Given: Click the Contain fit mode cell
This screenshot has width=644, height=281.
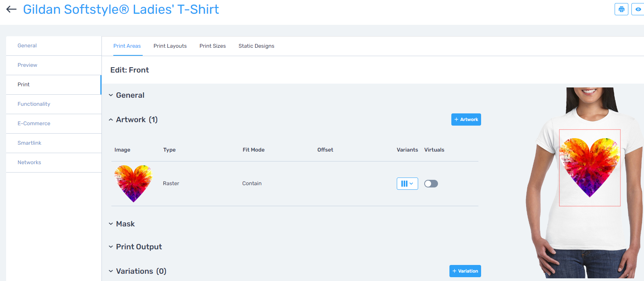Looking at the screenshot, I should pyautogui.click(x=252, y=184).
